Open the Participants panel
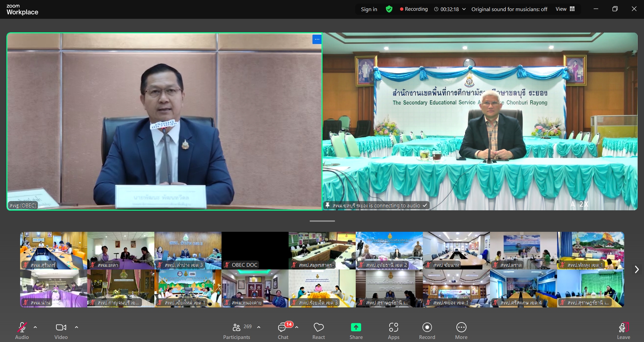Viewport: 644px width, 342px height. [237, 331]
